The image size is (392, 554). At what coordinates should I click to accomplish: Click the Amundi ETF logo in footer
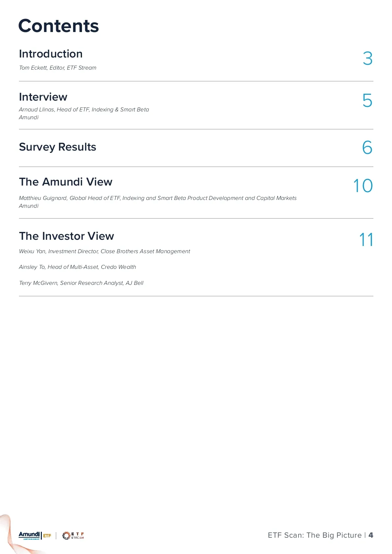coord(35,535)
